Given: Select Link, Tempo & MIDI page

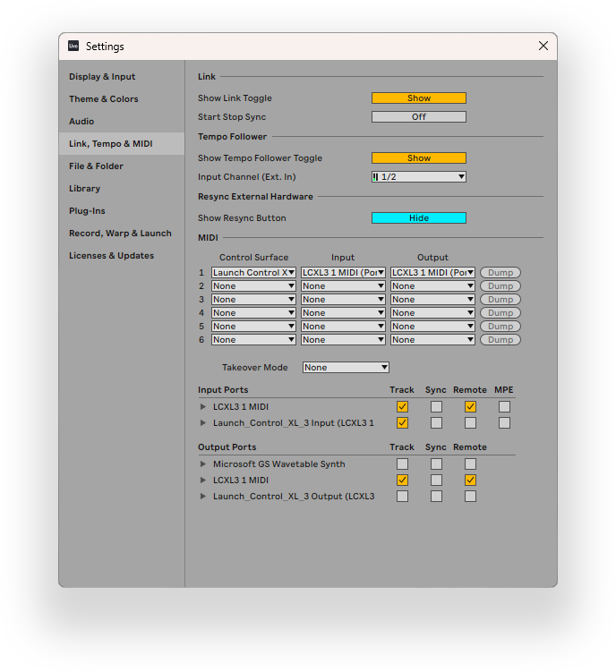Looking at the screenshot, I should 122,143.
